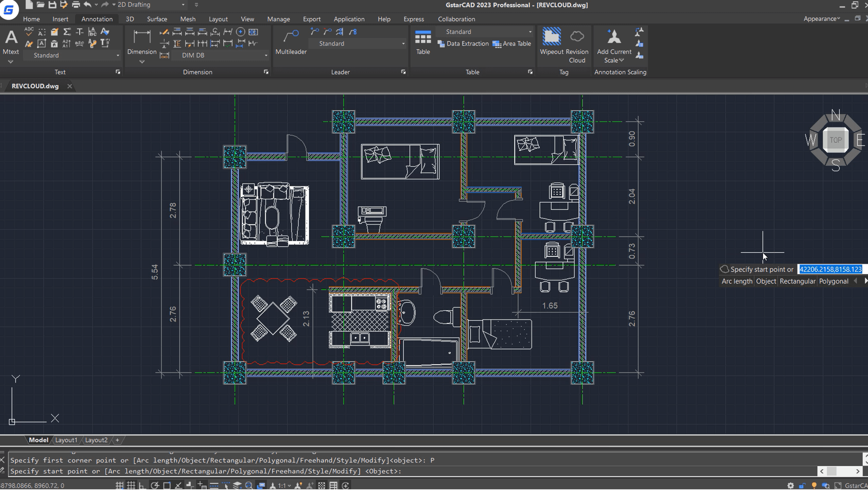
Task: Toggle snap mode in the status bar
Action: tap(119, 486)
